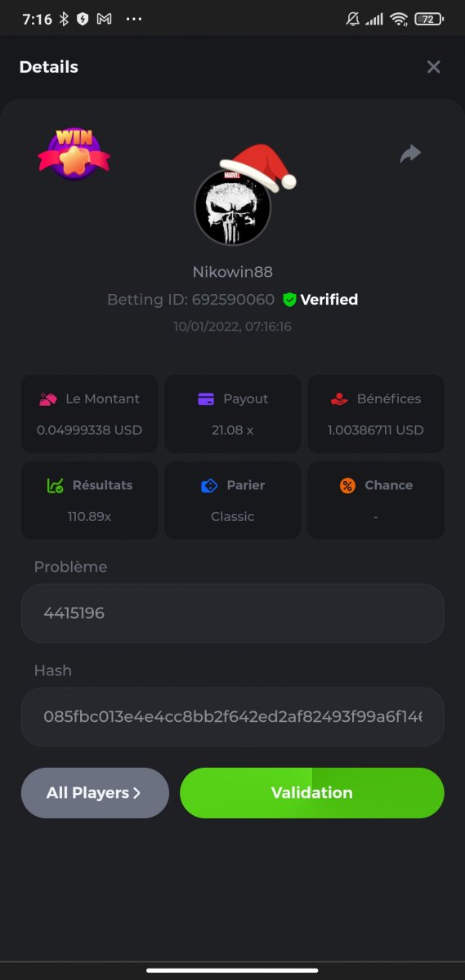Tap the Betting ID 692590060 text
Image resolution: width=465 pixels, height=980 pixels.
190,300
